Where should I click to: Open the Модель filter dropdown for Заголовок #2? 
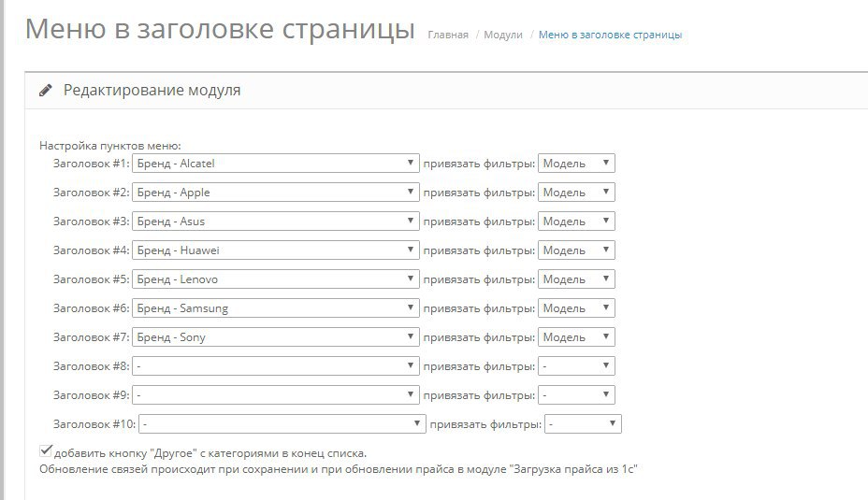point(576,192)
